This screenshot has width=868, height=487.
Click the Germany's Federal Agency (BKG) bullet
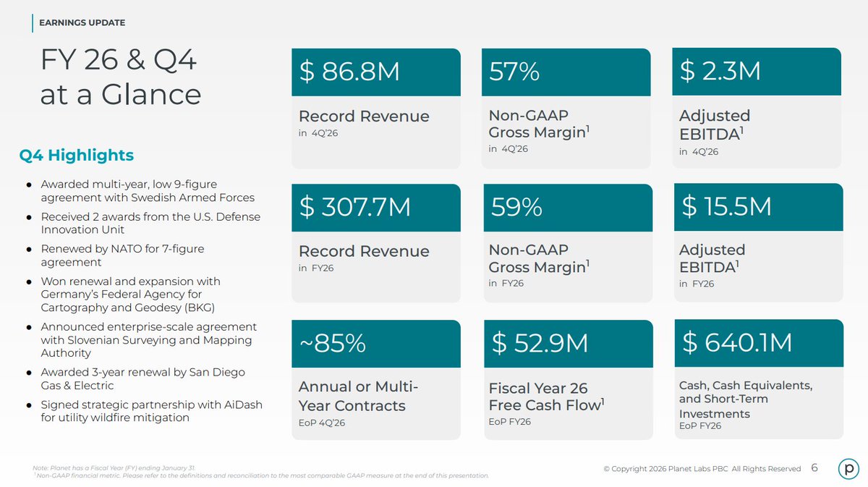(132, 295)
